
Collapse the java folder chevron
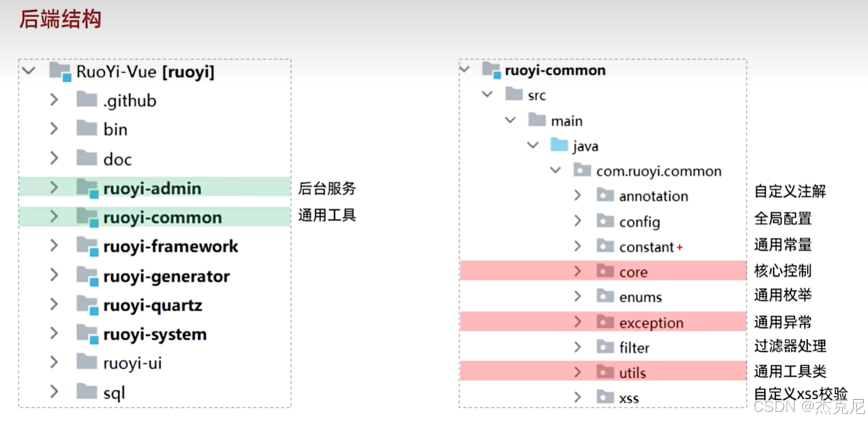click(533, 146)
